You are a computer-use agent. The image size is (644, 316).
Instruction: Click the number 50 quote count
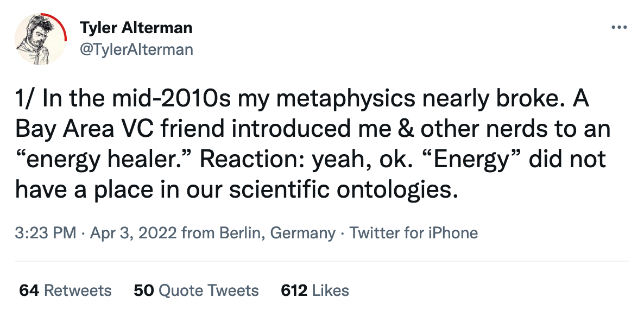144,290
